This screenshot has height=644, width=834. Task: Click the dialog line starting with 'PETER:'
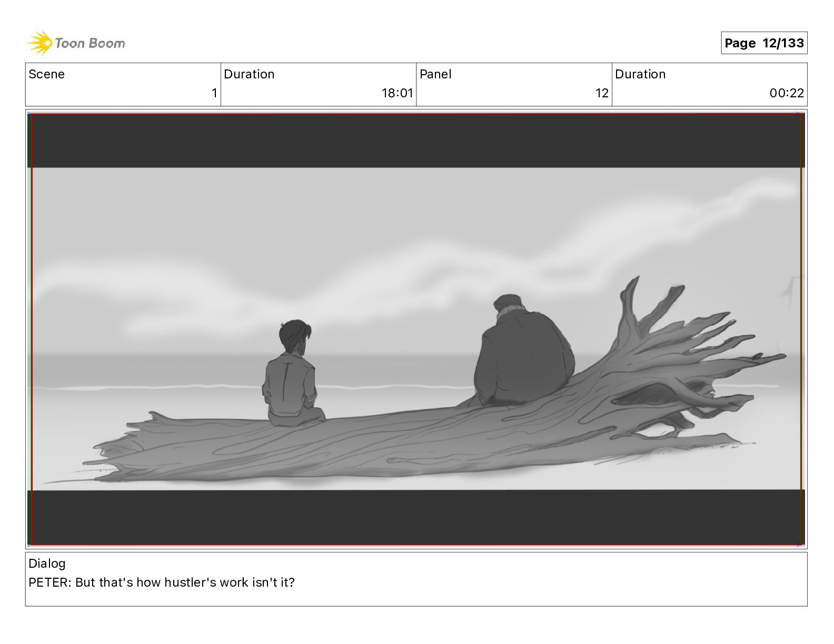[x=162, y=582]
